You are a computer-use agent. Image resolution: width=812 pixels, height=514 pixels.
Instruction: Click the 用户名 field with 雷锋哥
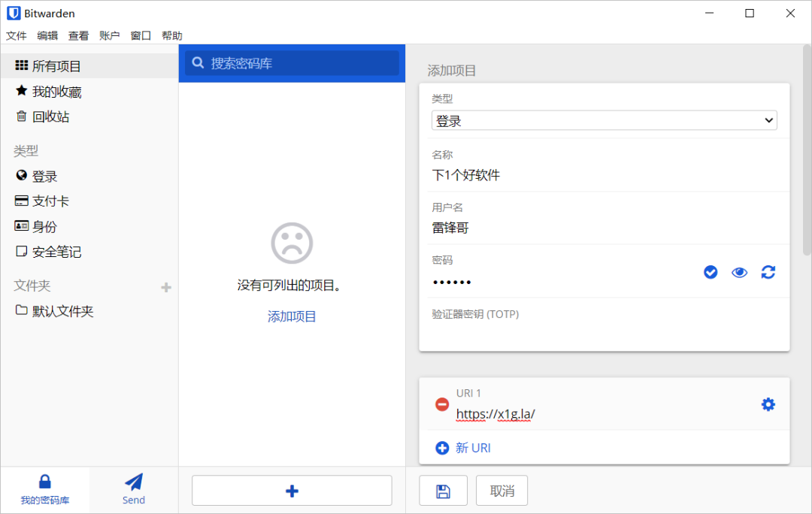click(604, 228)
